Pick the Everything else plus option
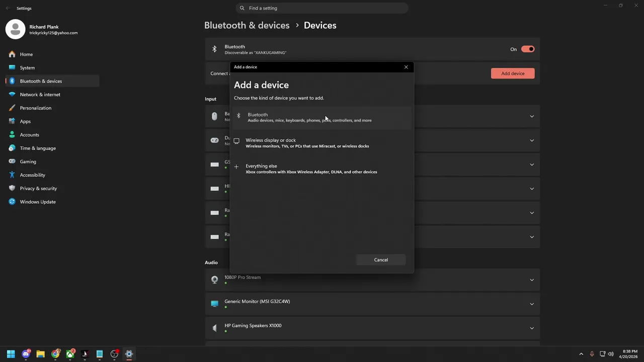The width and height of the screenshot is (644, 362). pyautogui.click(x=311, y=168)
